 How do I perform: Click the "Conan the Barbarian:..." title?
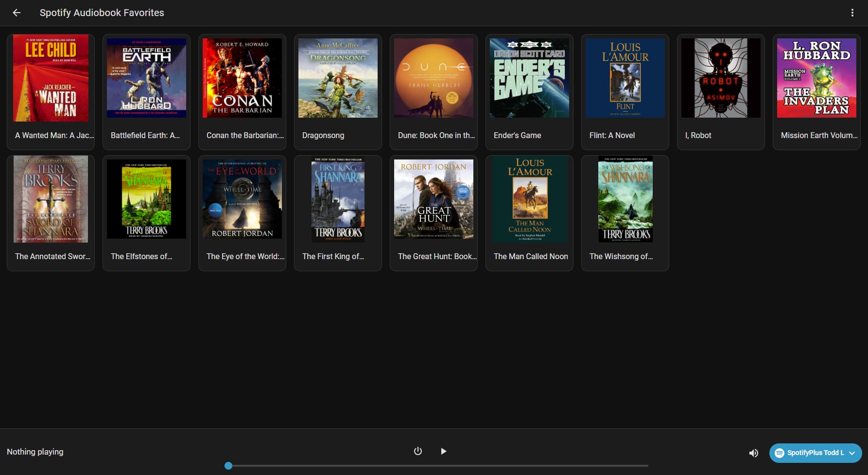click(x=245, y=135)
